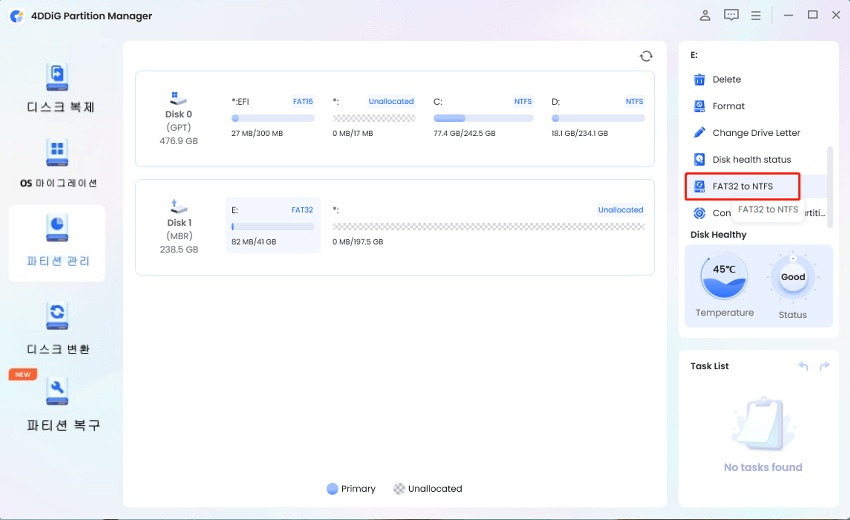The height and width of the screenshot is (520, 850).
Task: Select the E: FAT32 partition
Action: click(273, 225)
